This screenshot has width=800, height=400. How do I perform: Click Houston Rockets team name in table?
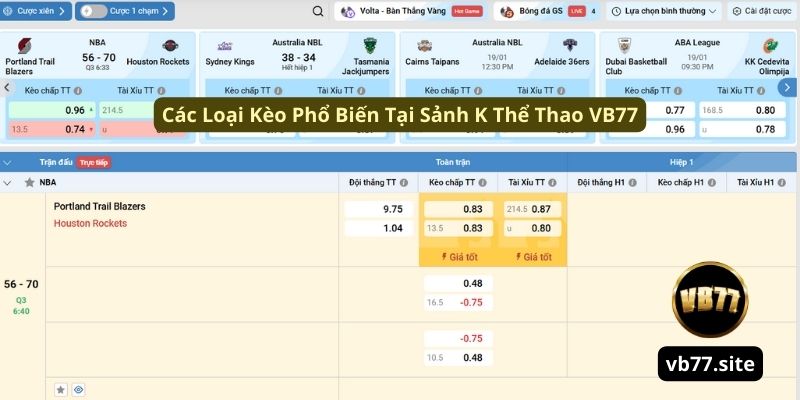click(x=90, y=223)
